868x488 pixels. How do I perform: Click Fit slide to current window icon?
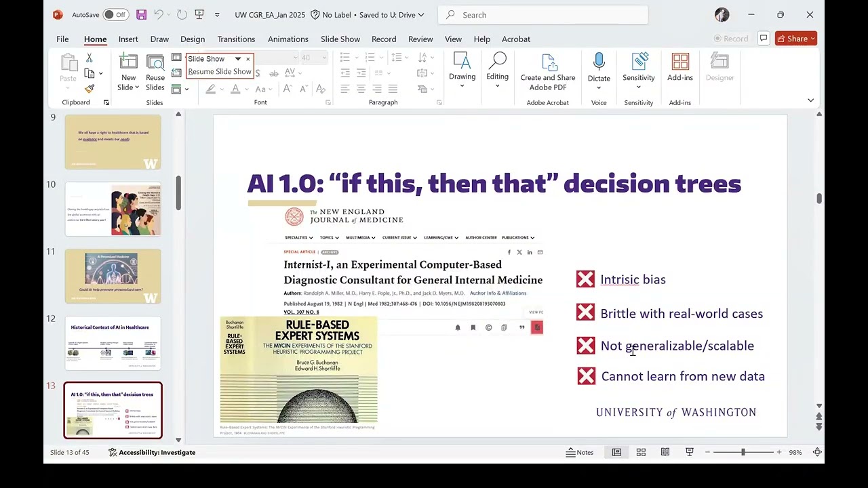818,452
